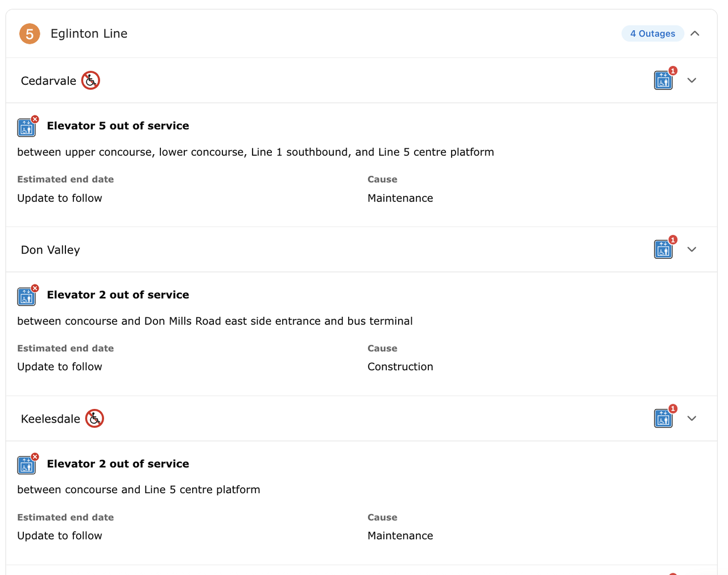728x575 pixels.
Task: Click the Don Valley Elevator 2 outage icon
Action: tap(27, 296)
